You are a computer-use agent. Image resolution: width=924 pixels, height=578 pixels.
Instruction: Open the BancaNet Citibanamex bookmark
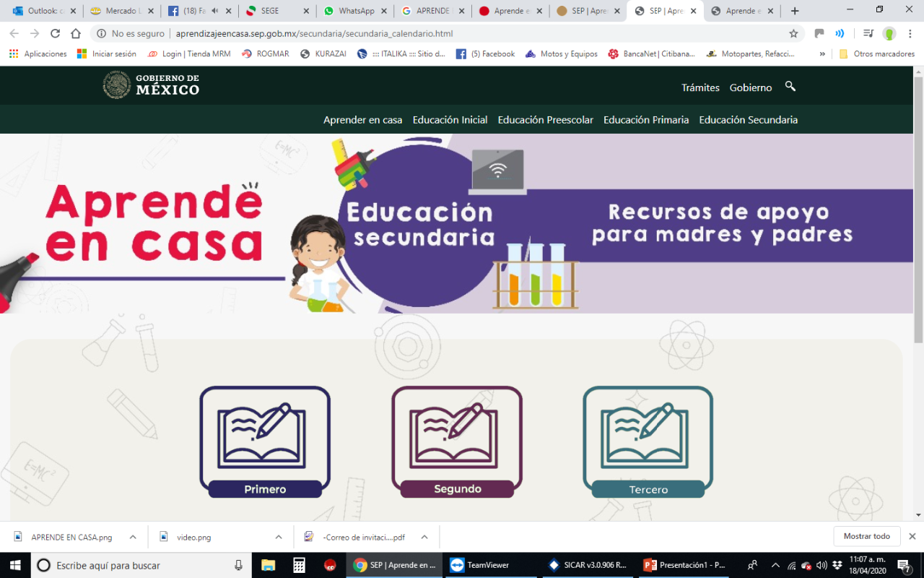[x=651, y=53]
